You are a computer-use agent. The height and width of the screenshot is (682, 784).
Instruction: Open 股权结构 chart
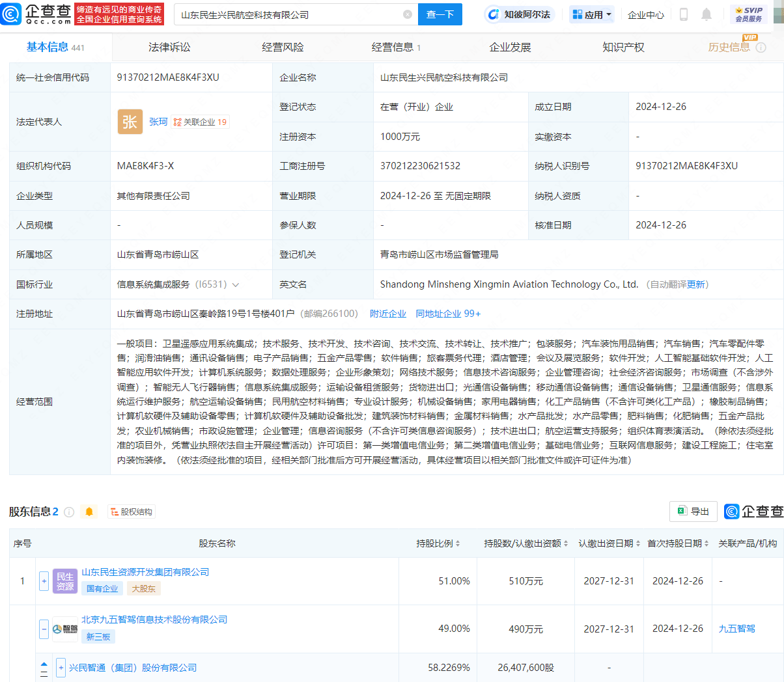[131, 512]
